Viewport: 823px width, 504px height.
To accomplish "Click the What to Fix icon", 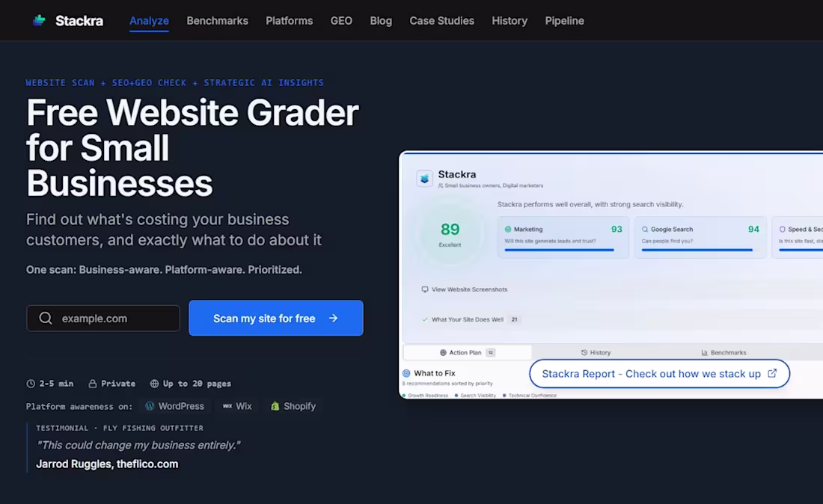I will click(406, 373).
